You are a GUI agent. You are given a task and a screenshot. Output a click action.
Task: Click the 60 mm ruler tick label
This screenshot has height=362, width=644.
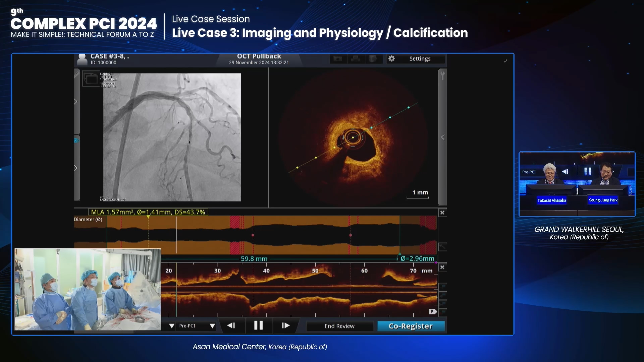click(x=364, y=270)
